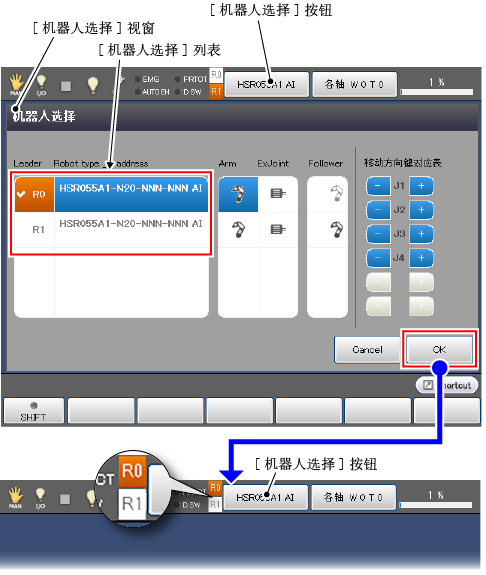The width and height of the screenshot is (486, 575).
Task: Click the Follower robot icon for R1
Action: coord(336,230)
